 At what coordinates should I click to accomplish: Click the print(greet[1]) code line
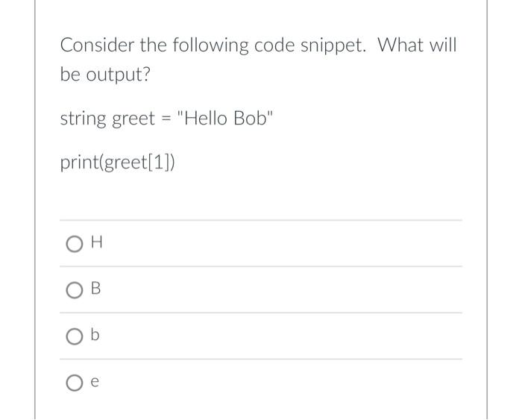[x=117, y=163]
